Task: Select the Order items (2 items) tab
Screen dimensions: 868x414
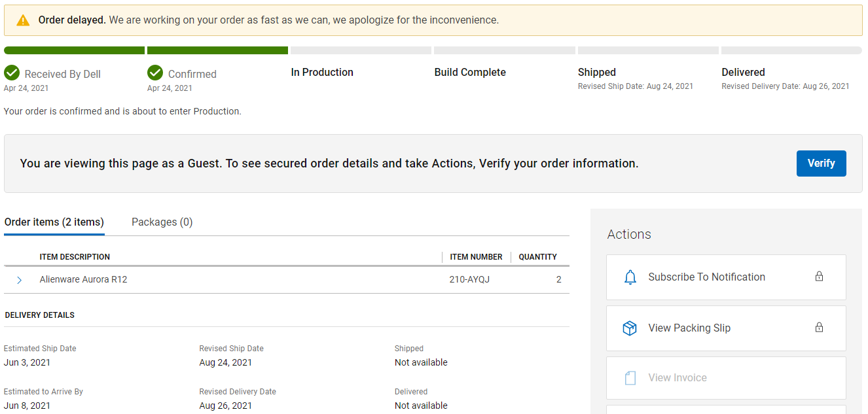Action: pos(54,222)
